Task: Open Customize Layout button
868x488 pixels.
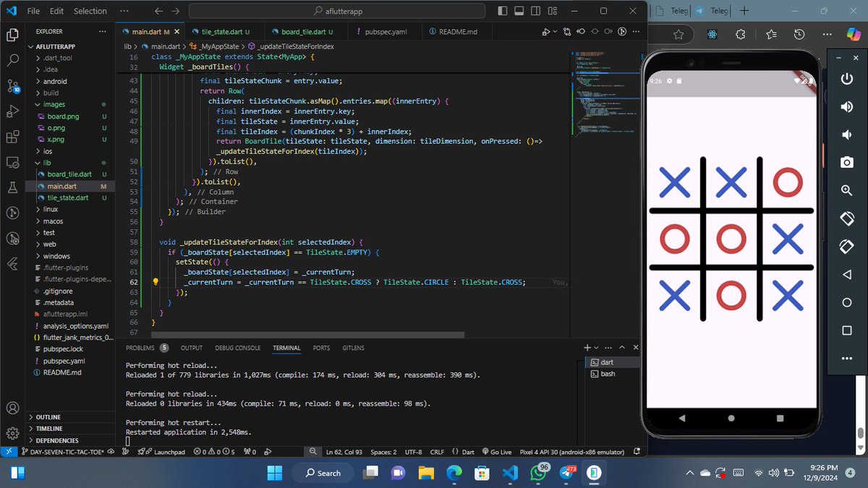Action: pos(552,11)
